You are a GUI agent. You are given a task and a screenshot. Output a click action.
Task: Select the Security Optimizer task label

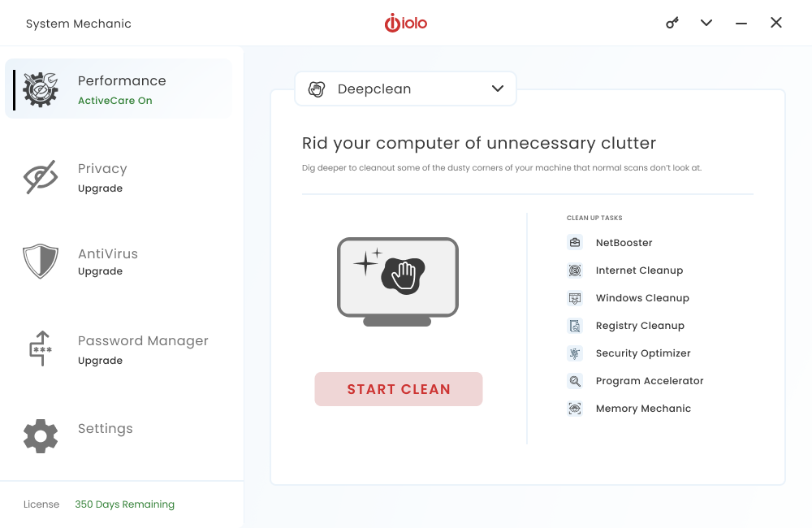point(643,353)
